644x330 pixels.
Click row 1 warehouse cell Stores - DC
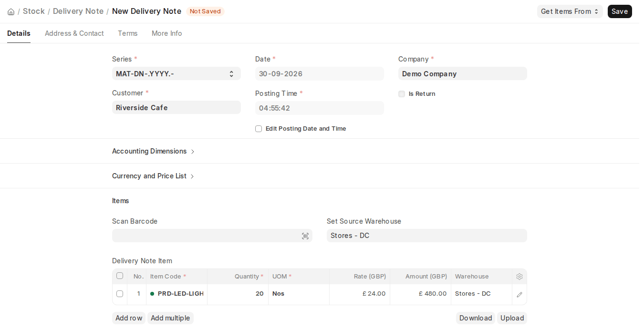coord(482,294)
